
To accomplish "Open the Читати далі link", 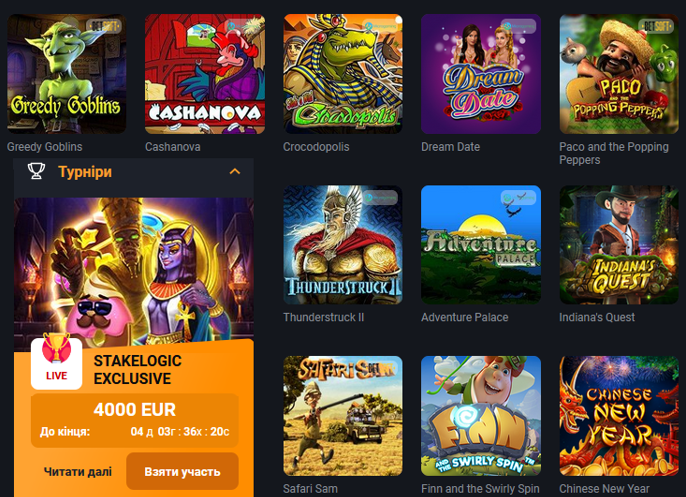I will click(78, 471).
